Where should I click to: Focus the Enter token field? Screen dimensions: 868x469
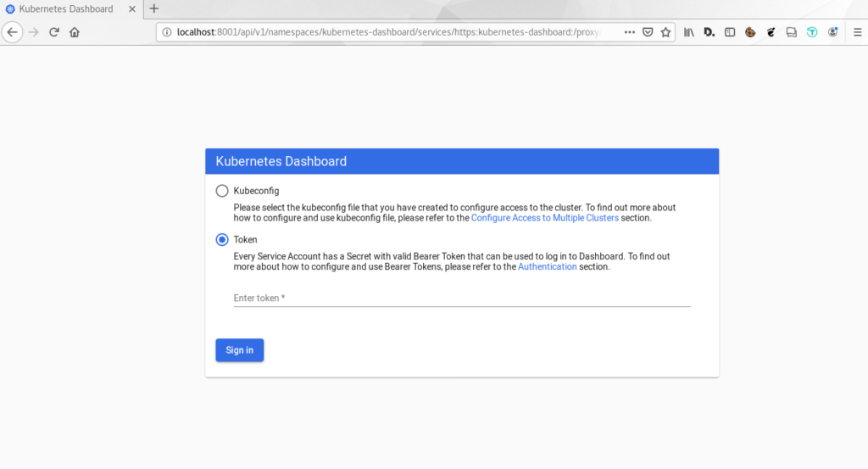[462, 298]
